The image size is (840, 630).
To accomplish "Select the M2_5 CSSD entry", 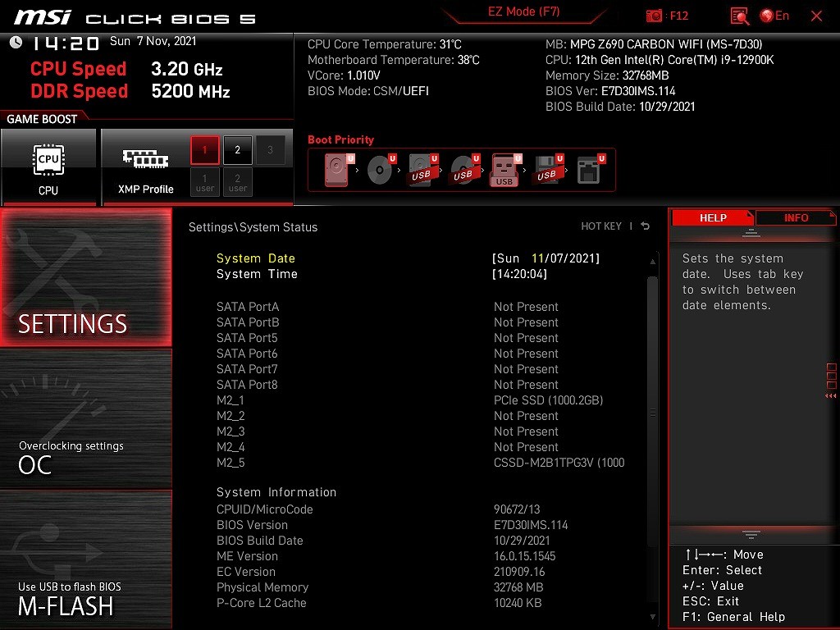I will [x=421, y=463].
